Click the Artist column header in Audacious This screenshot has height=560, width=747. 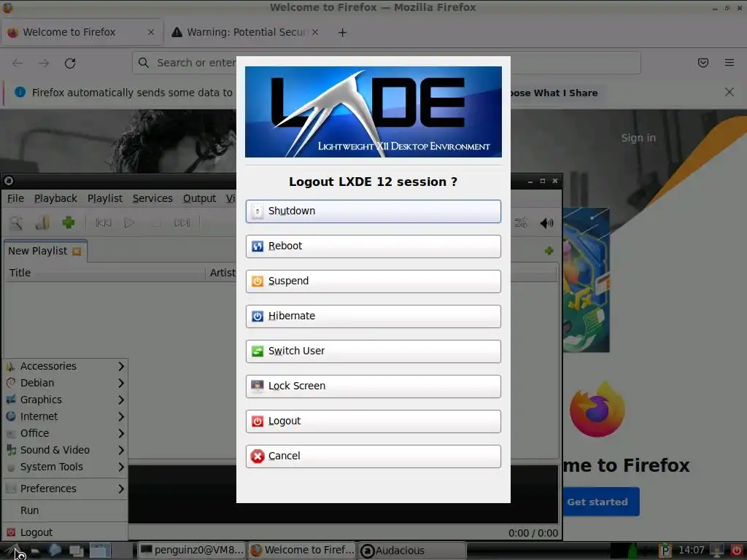222,273
